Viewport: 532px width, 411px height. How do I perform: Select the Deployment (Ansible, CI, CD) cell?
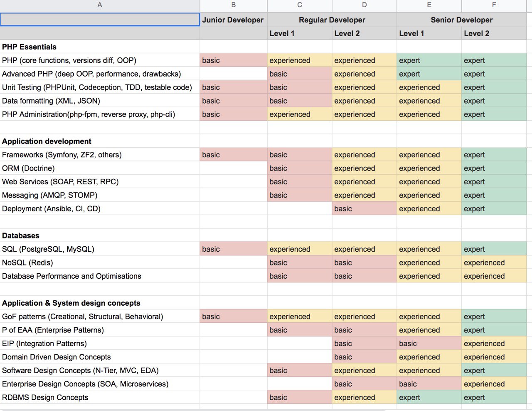100,208
